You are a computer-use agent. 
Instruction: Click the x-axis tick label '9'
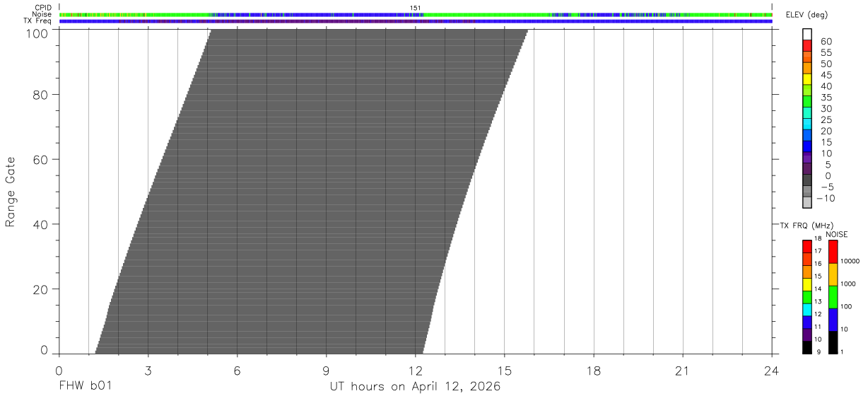click(x=326, y=371)
